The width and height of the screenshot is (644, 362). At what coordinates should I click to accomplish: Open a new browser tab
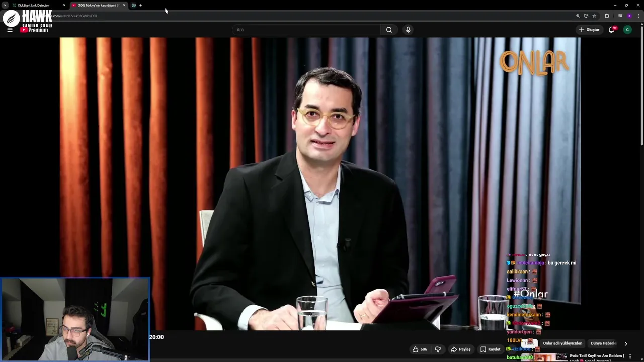pos(141,5)
